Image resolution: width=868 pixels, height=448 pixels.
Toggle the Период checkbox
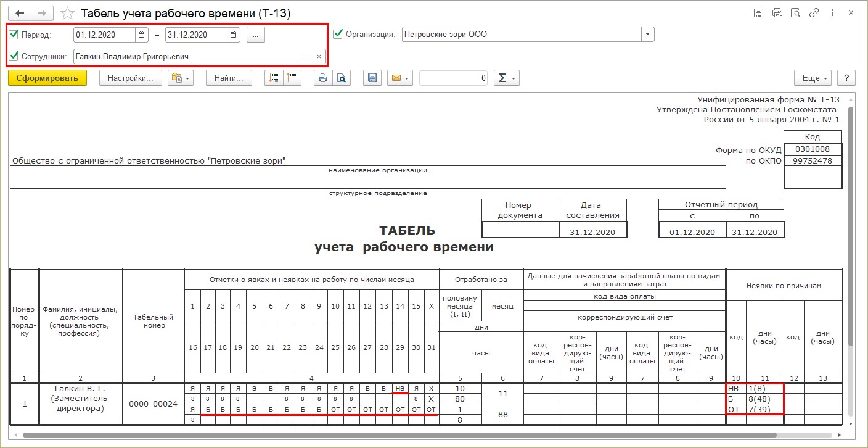point(14,35)
